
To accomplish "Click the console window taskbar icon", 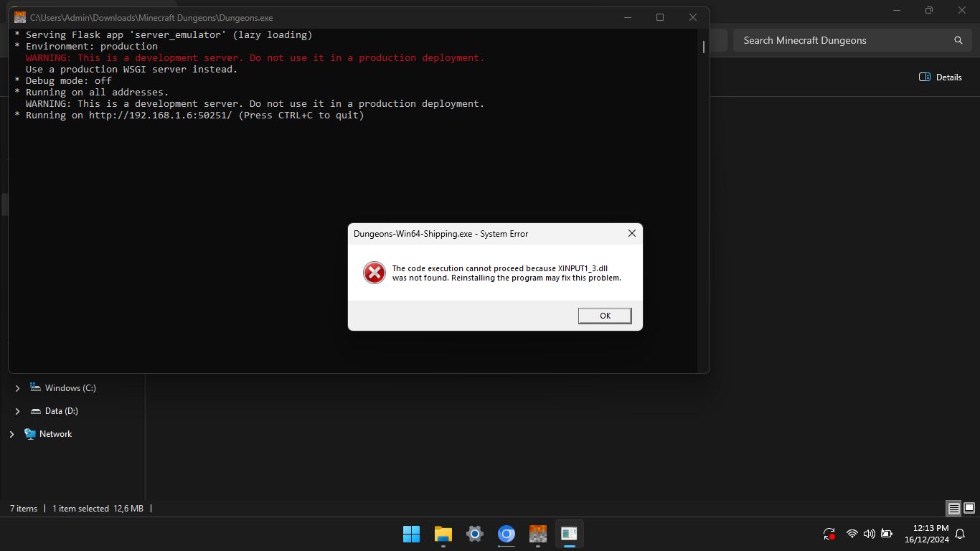I will tap(570, 534).
